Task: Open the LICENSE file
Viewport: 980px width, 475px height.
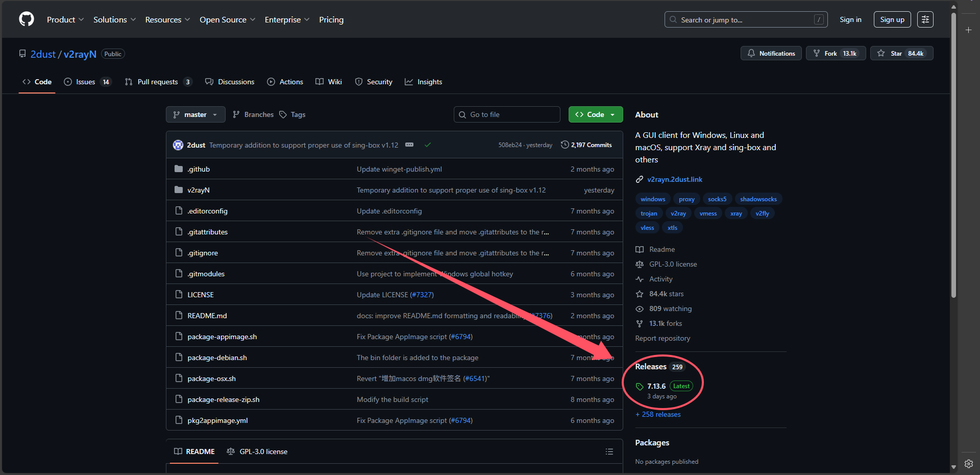Action: (201, 295)
